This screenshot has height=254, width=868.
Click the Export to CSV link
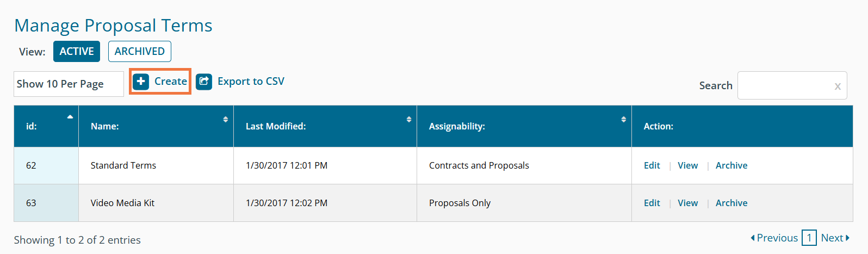[x=251, y=82]
